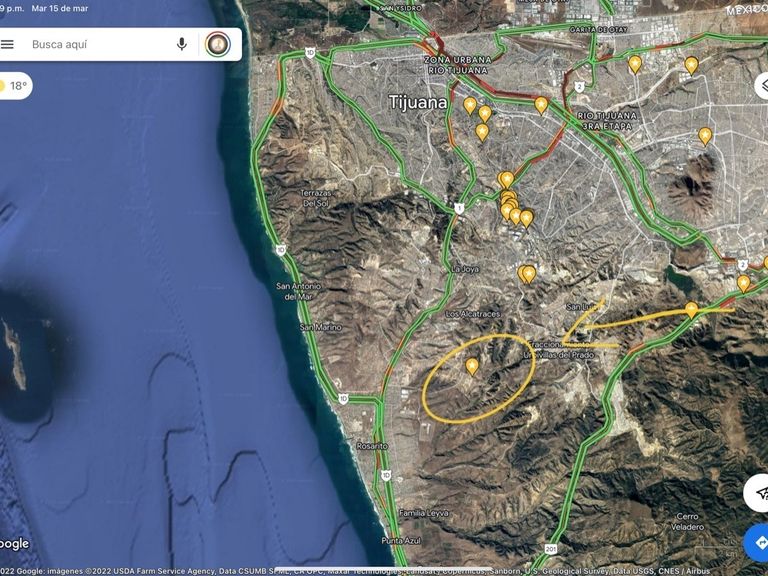
Task: Tap the starred pin near Garita de Otay
Action: pyautogui.click(x=635, y=64)
